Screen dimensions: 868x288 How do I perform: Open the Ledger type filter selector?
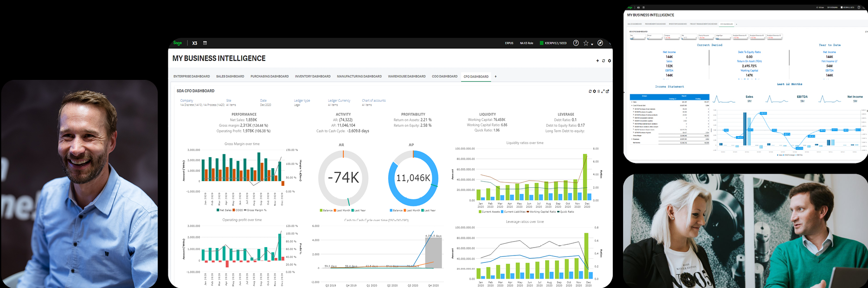pos(302,100)
